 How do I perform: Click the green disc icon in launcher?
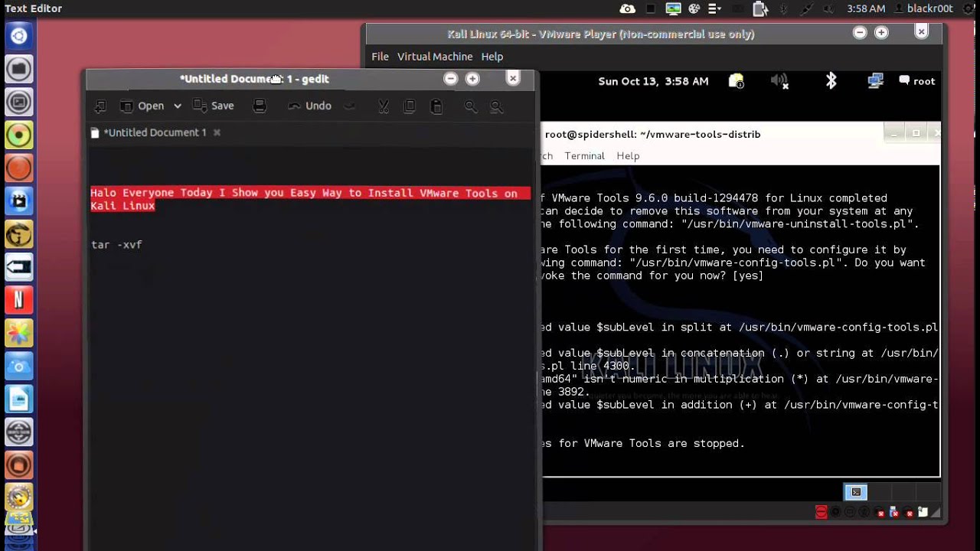(x=19, y=135)
